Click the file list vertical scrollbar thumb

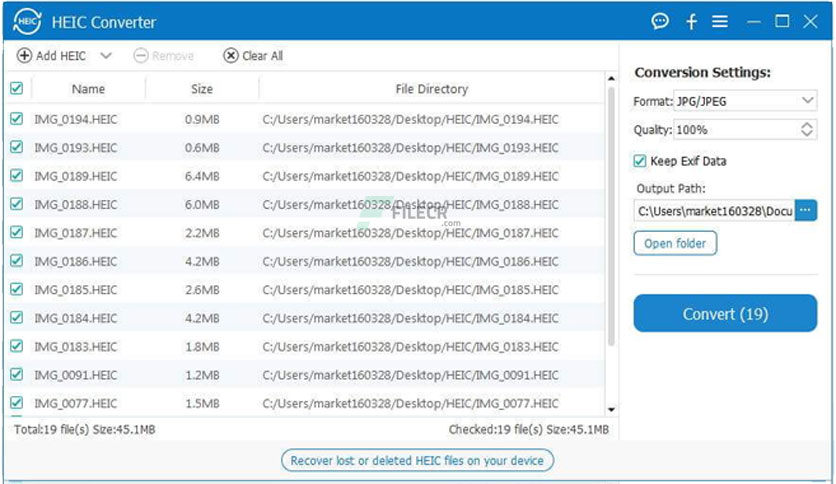click(x=611, y=216)
